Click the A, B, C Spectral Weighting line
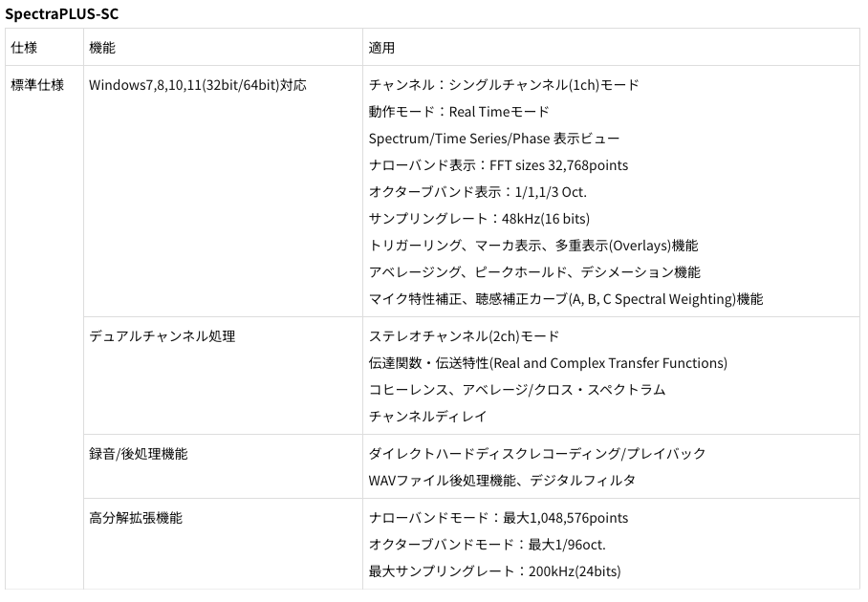The image size is (868, 602). pyautogui.click(x=566, y=299)
